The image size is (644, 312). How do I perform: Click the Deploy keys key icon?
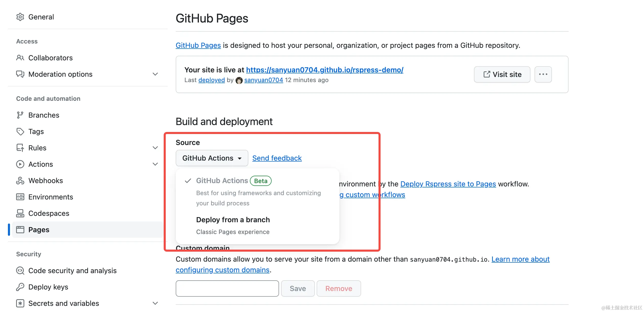click(20, 287)
